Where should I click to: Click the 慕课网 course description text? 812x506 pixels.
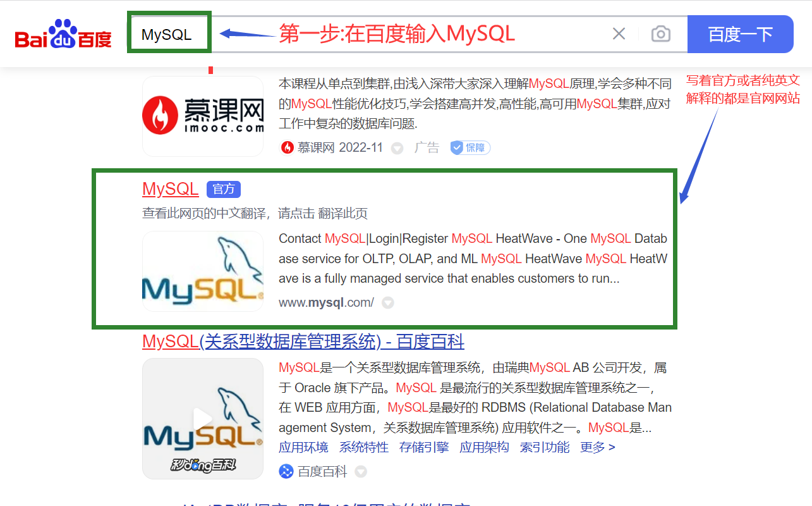[475, 103]
